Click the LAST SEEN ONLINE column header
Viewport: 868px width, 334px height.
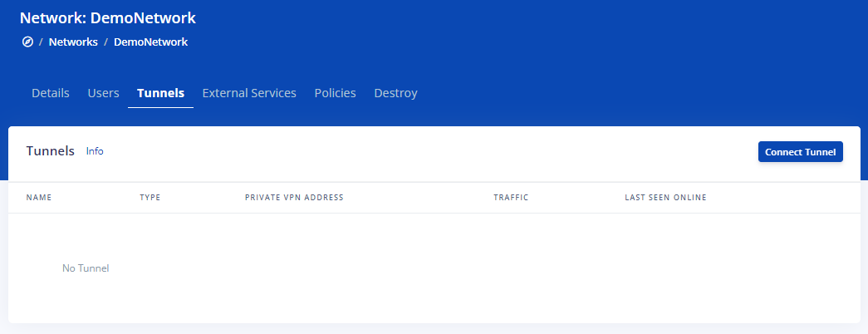tap(665, 198)
